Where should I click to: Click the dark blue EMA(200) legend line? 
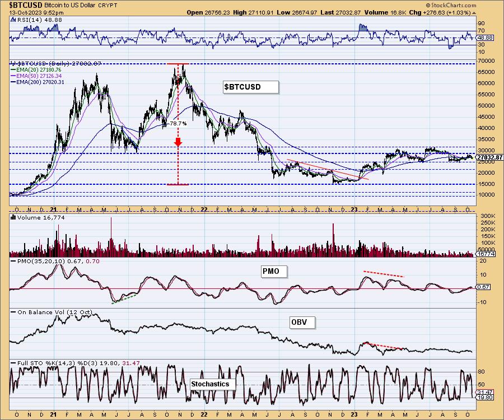[x=13, y=82]
